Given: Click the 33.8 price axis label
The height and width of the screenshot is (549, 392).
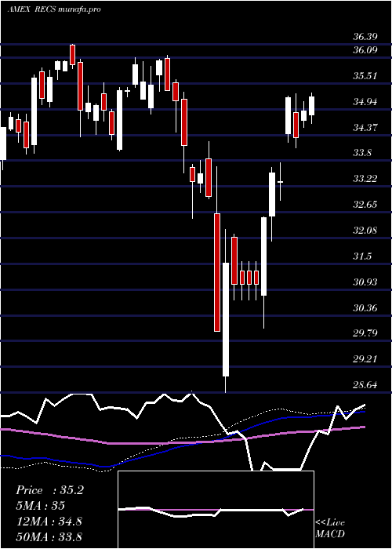Looking at the screenshot, I should [362, 153].
